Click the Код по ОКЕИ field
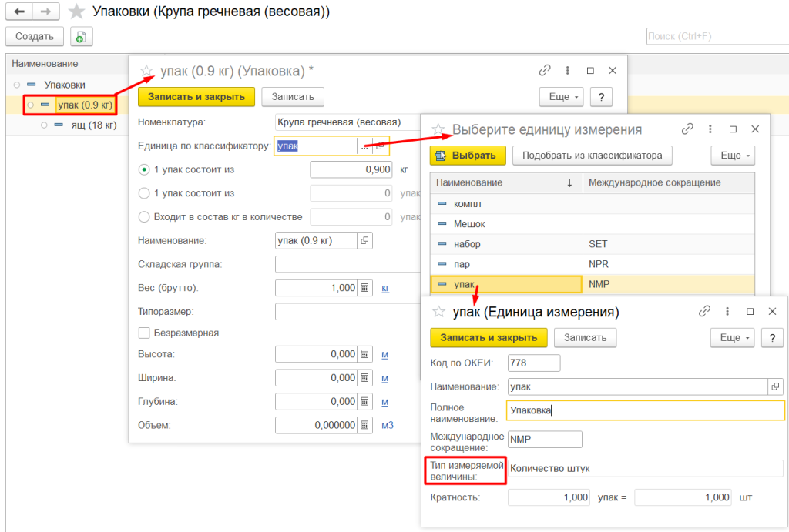 click(x=534, y=363)
